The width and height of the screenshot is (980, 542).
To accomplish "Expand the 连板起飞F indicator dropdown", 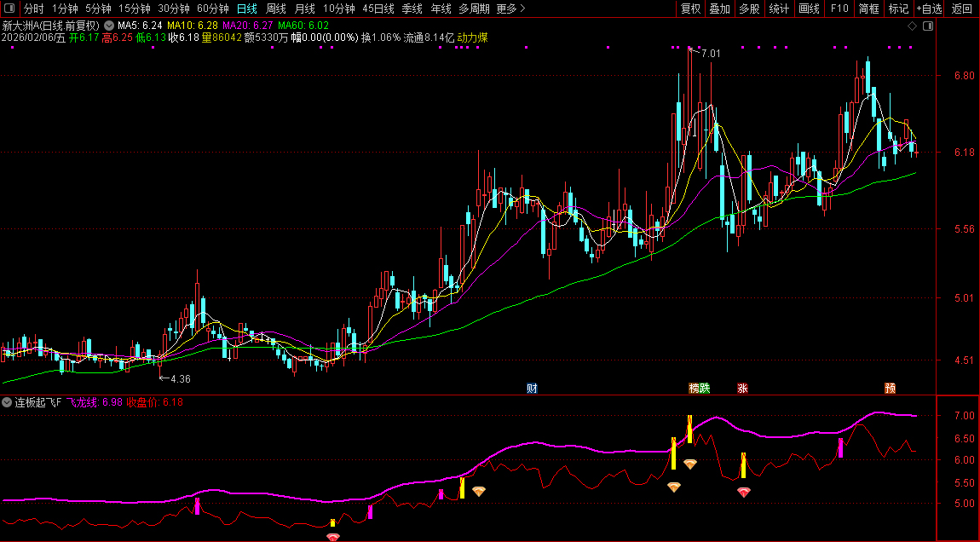I will coord(8,402).
